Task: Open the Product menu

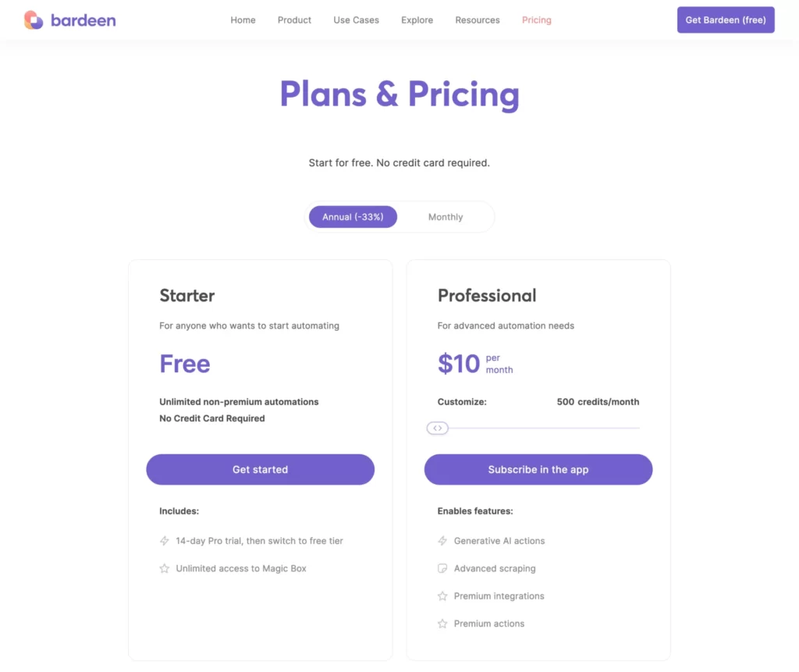Action: pyautogui.click(x=294, y=20)
